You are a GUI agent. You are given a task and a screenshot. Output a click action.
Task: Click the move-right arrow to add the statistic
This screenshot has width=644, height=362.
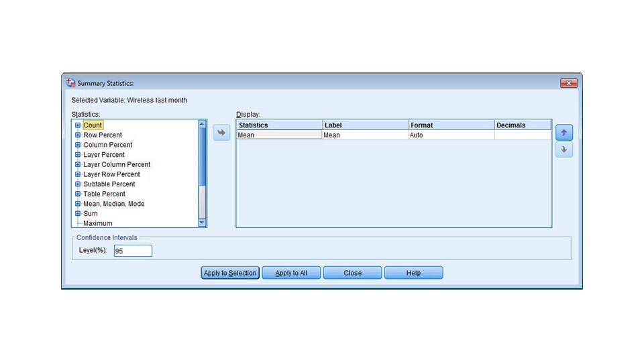tap(221, 133)
